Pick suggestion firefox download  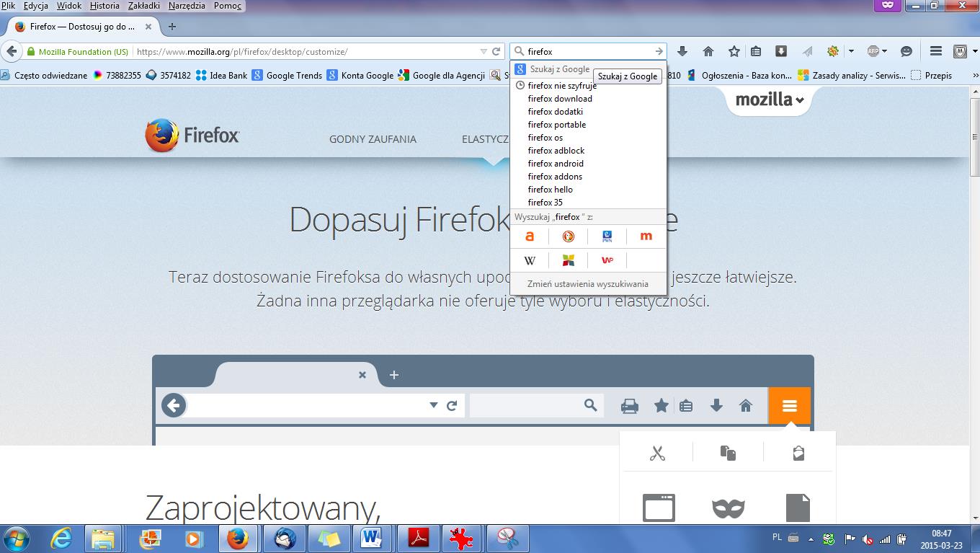click(x=588, y=99)
